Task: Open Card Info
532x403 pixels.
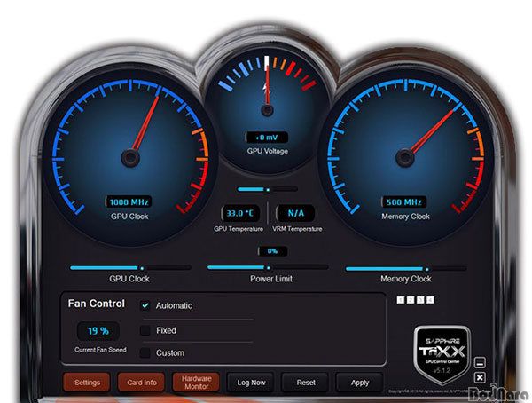Action: point(142,383)
